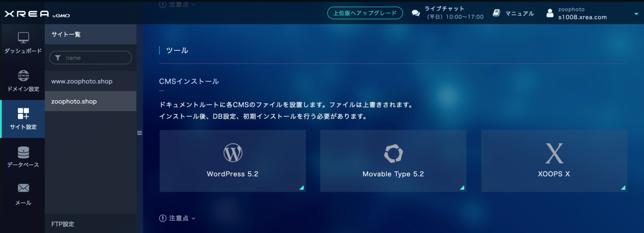Install XOOPS X
Image resolution: width=644 pixels, height=233 pixels.
pyautogui.click(x=554, y=161)
